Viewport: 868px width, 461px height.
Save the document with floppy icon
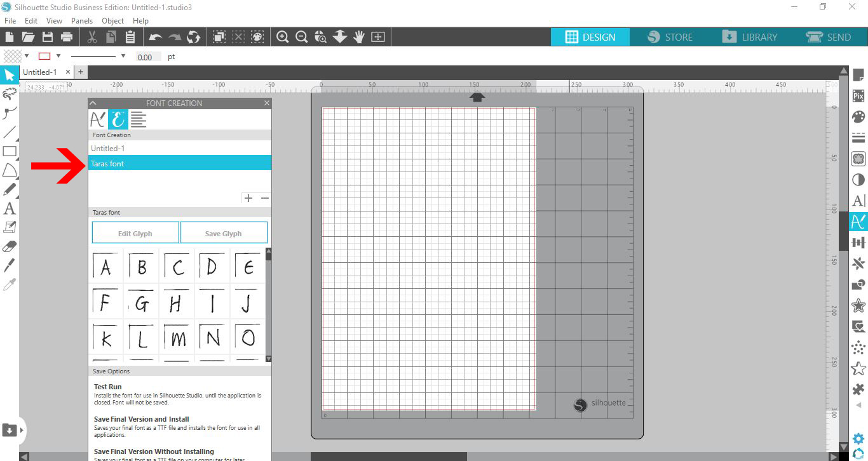[x=47, y=37]
